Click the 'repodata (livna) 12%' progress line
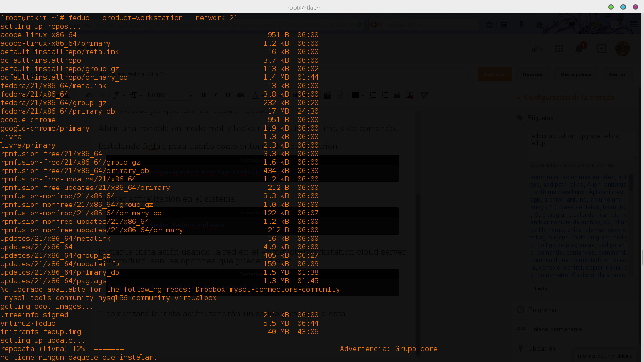 click(170, 349)
